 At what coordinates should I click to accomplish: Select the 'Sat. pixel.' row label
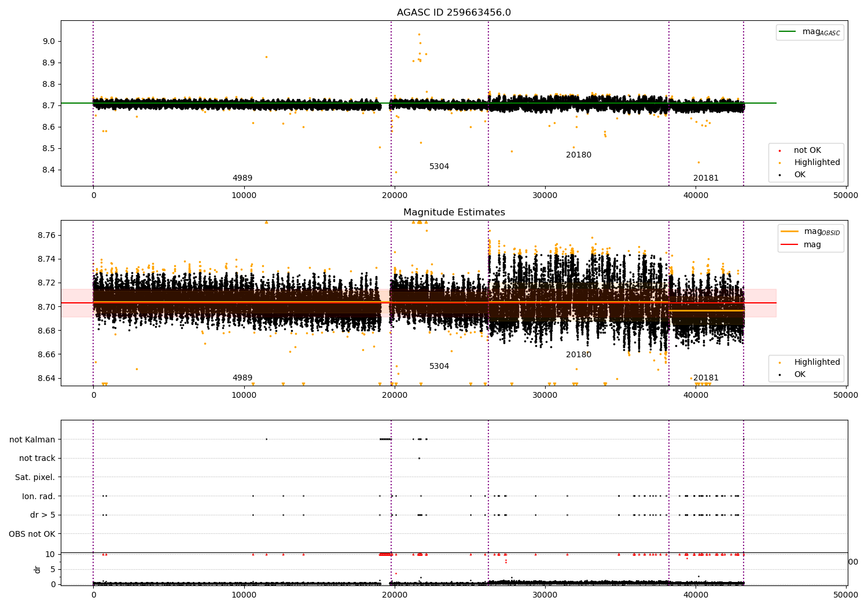pos(35,477)
